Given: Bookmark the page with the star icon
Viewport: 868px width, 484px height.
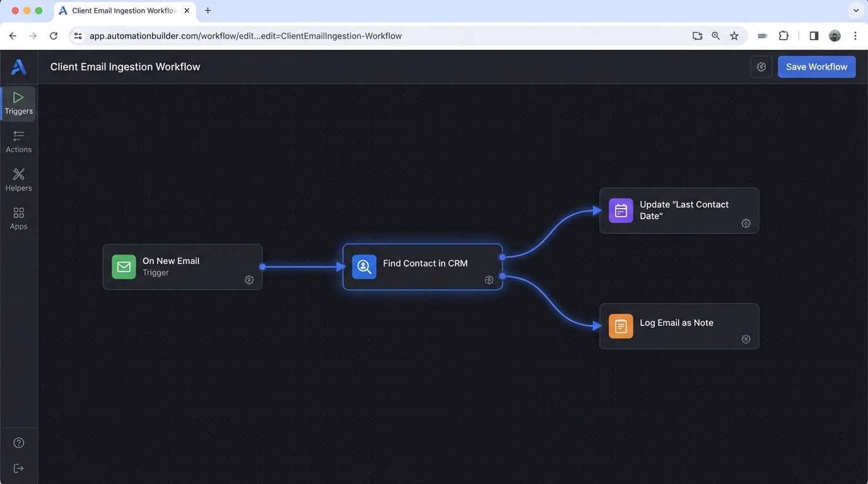Looking at the screenshot, I should (734, 36).
